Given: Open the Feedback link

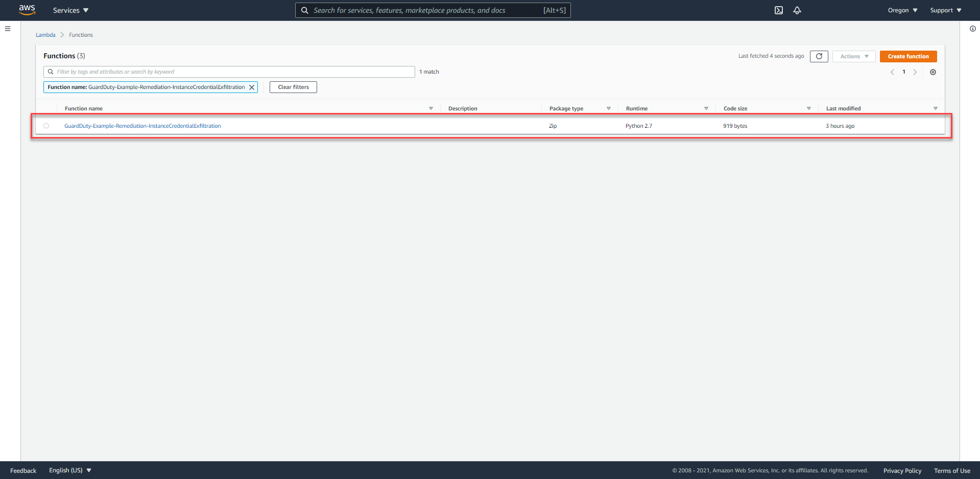Looking at the screenshot, I should pos(23,471).
